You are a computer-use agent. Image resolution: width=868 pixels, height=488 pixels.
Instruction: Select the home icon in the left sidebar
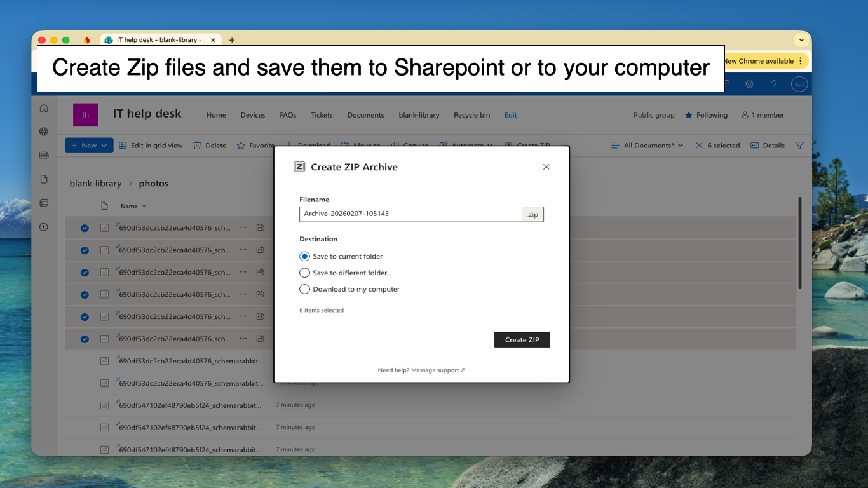tap(43, 108)
